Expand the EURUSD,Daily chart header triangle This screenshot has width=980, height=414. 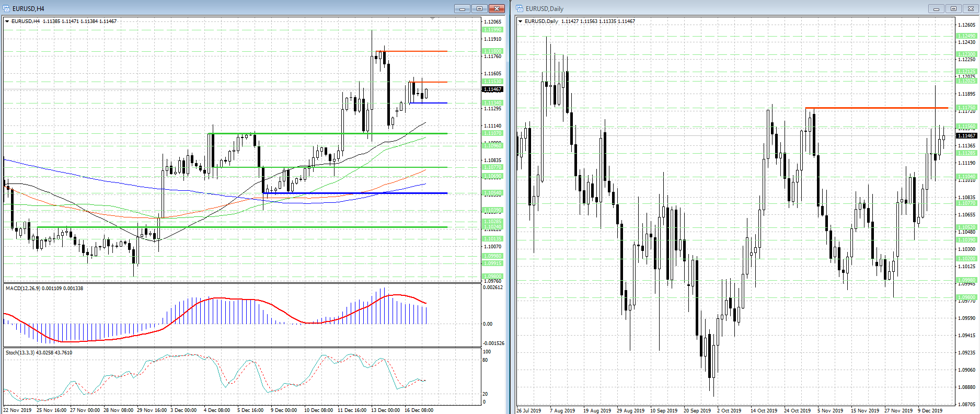520,21
